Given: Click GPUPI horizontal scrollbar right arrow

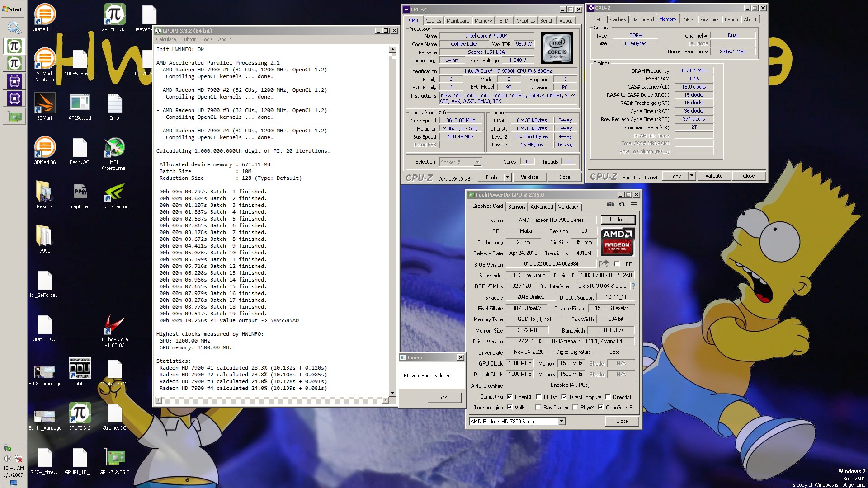Looking at the screenshot, I should (x=385, y=400).
